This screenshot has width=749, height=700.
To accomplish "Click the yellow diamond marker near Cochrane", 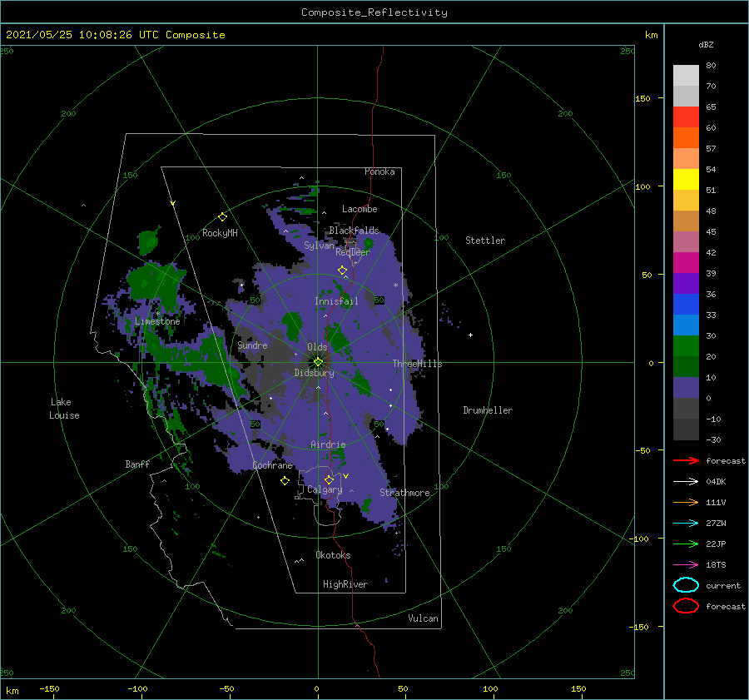I will 285,481.
